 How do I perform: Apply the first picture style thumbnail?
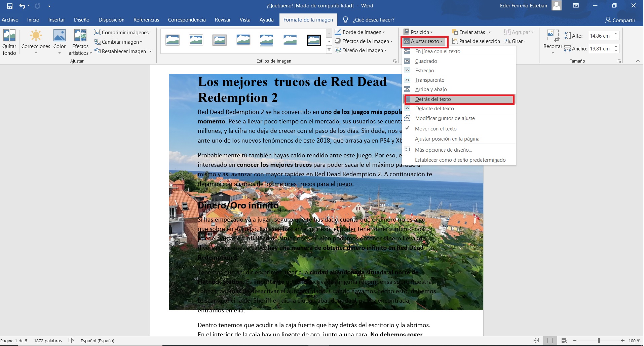173,40
